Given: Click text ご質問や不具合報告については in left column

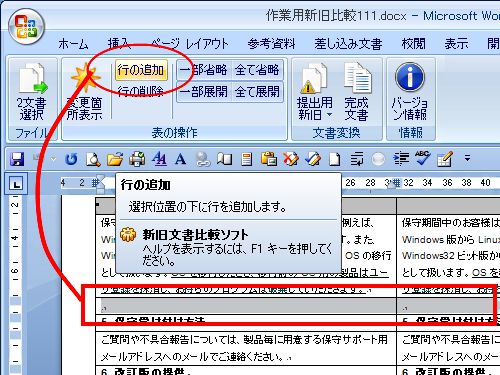Looking at the screenshot, I should [x=171, y=340].
